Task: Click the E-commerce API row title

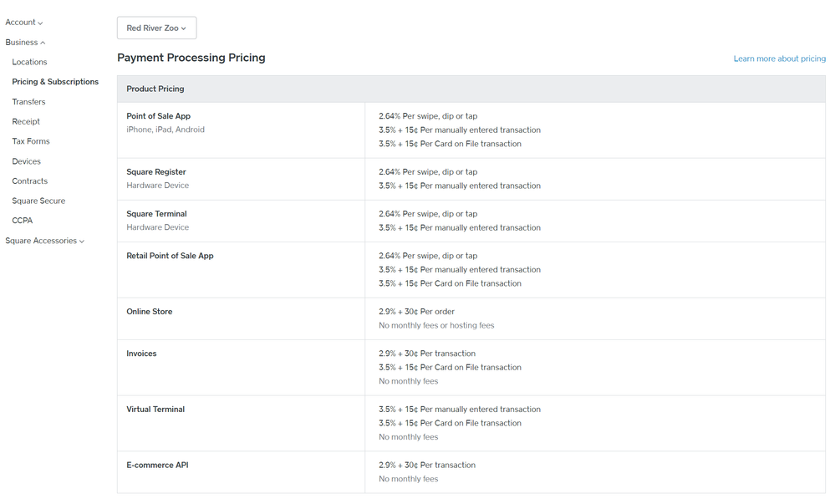Action: click(x=157, y=466)
